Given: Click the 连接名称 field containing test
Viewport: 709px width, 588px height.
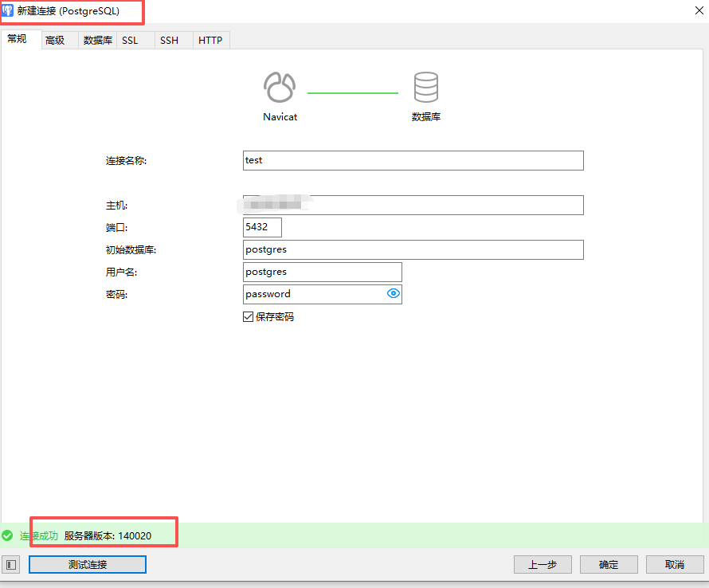Looking at the screenshot, I should click(x=413, y=161).
